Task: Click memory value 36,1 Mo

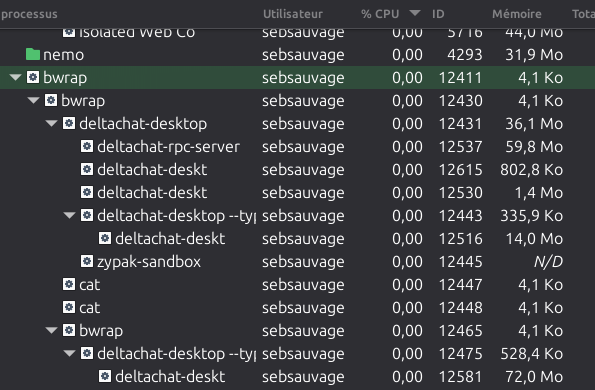Action: (x=534, y=124)
